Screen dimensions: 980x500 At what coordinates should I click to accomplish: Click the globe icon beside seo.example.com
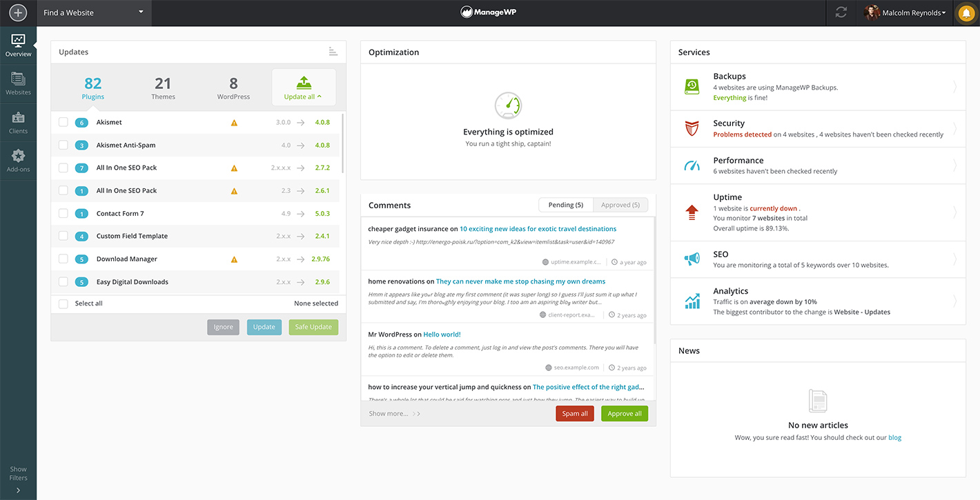click(x=549, y=368)
